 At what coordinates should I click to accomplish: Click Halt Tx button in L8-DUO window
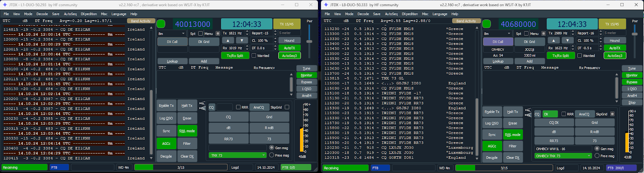[x=512, y=112]
